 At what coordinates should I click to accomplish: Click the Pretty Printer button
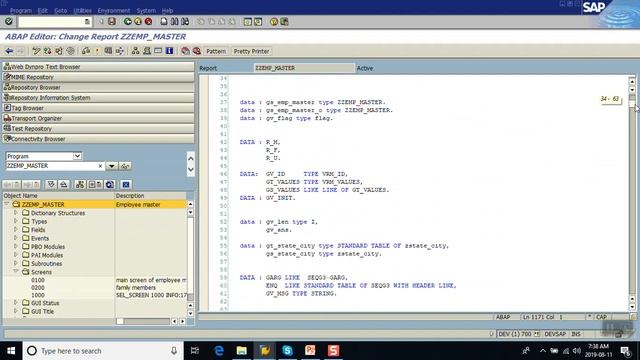[x=251, y=51]
